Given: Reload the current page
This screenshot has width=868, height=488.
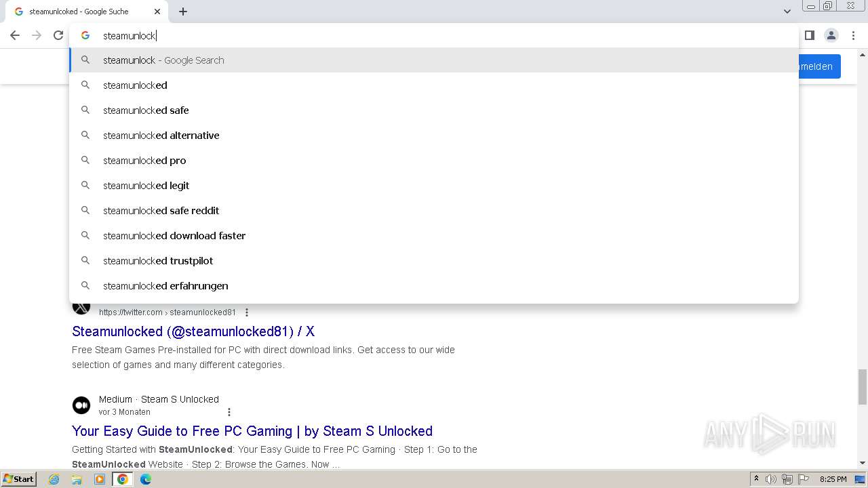Looking at the screenshot, I should click(58, 35).
